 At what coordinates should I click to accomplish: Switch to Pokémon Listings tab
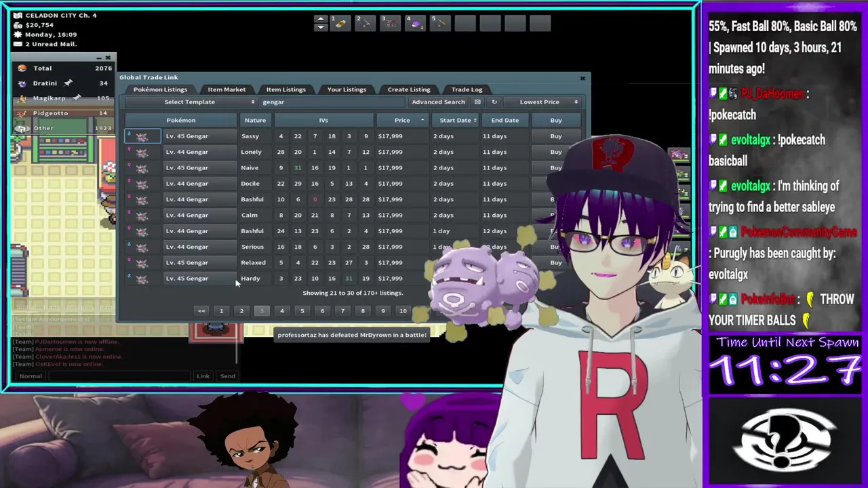coord(160,89)
